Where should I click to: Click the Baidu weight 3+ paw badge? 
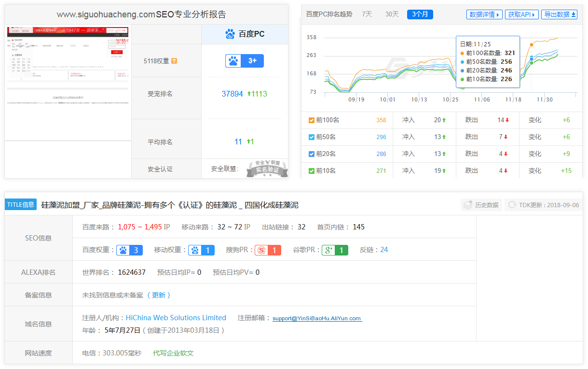tap(244, 61)
